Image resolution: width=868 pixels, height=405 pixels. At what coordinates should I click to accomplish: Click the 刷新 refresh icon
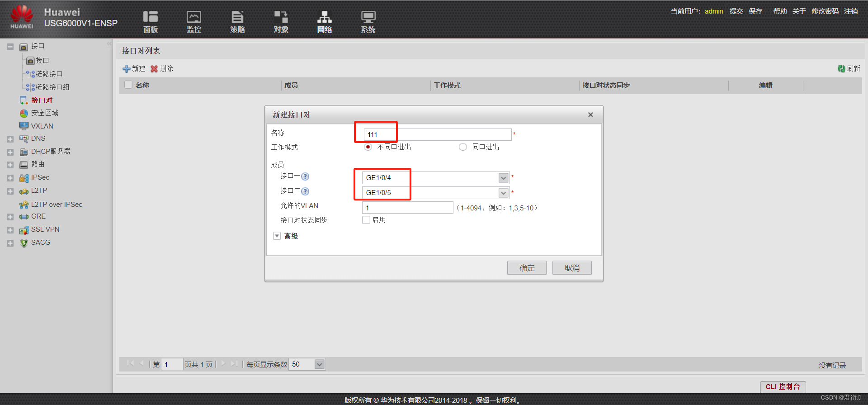pyautogui.click(x=841, y=68)
